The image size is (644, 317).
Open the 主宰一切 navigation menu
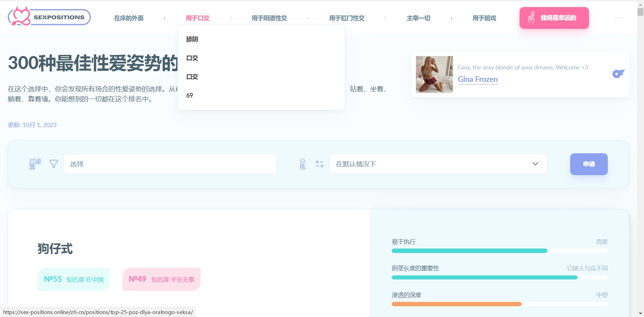tap(418, 18)
